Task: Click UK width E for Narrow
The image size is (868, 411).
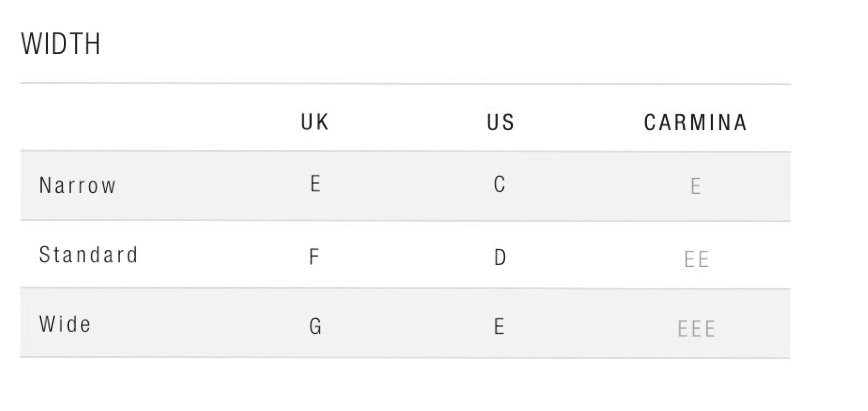Action: point(315,184)
